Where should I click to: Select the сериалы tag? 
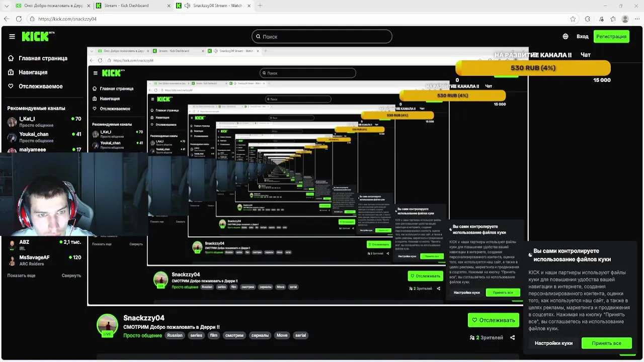coord(260,335)
